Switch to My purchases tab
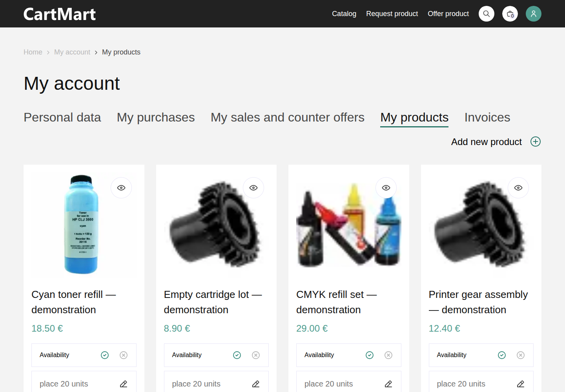565x392 pixels. pos(156,117)
